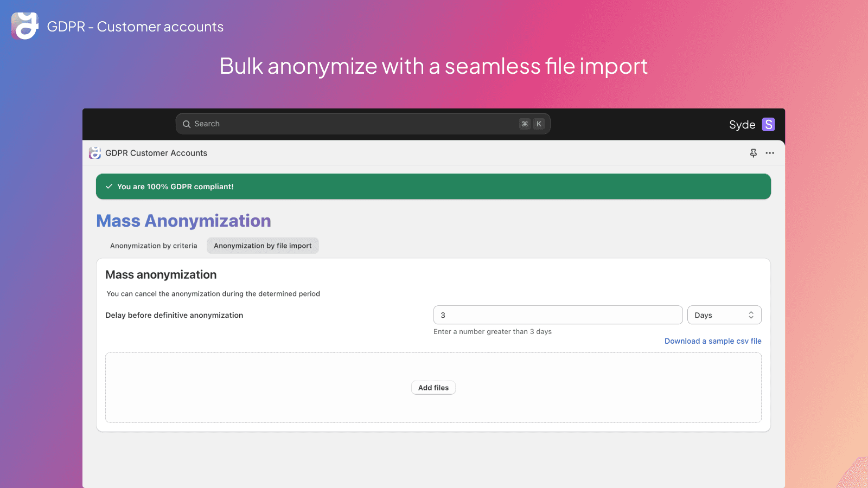Switch to Anonymization by criteria tab
868x488 pixels.
pos(154,246)
